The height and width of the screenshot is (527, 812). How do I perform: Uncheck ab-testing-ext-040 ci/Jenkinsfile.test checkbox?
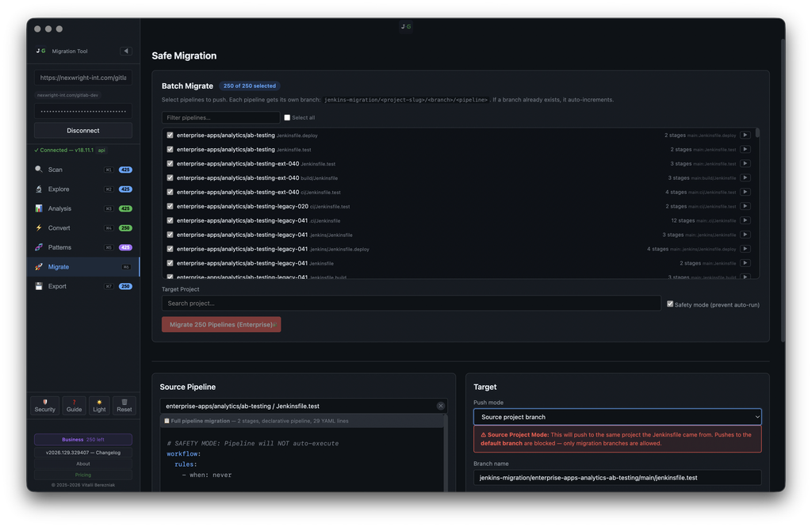[x=170, y=192]
